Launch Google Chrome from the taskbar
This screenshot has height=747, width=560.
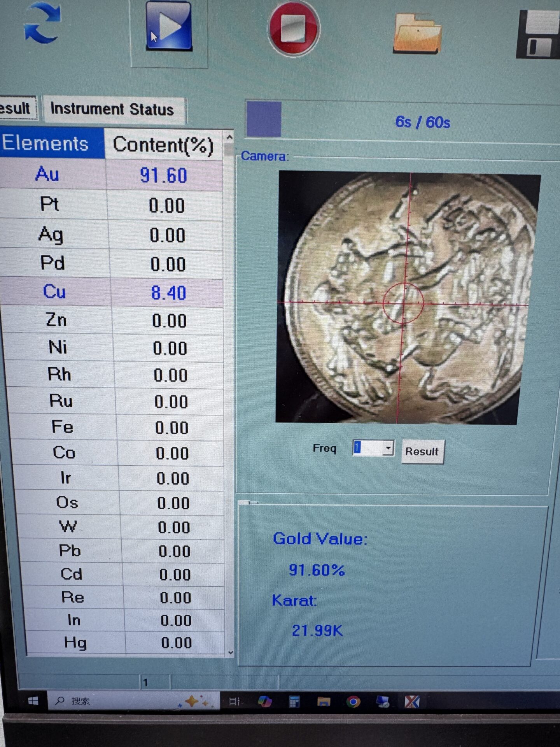click(353, 701)
